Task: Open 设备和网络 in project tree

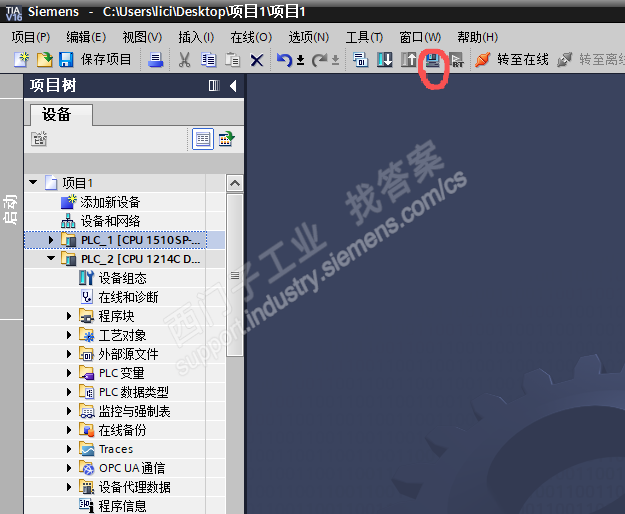Action: point(110,221)
